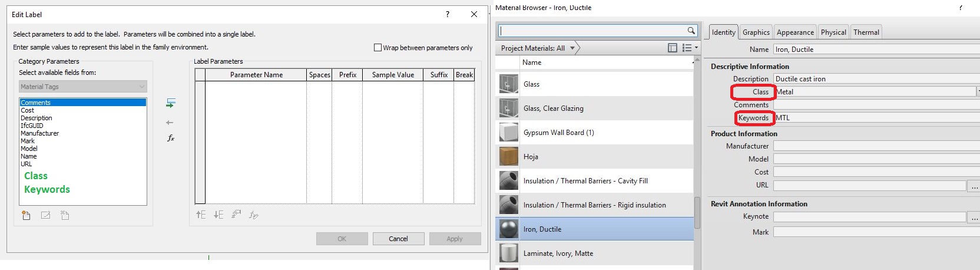Open the Class dropdown arrow for Metal
This screenshot has width=980, height=270.
coord(978,91)
